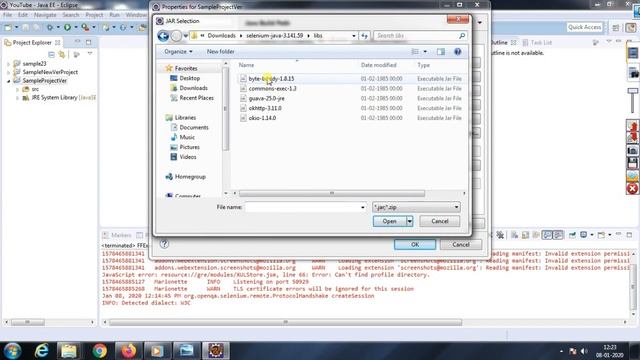Toggle the preview pane icon
Image resolution: width=640 pixels, height=360 pixels.
pyautogui.click(x=441, y=51)
